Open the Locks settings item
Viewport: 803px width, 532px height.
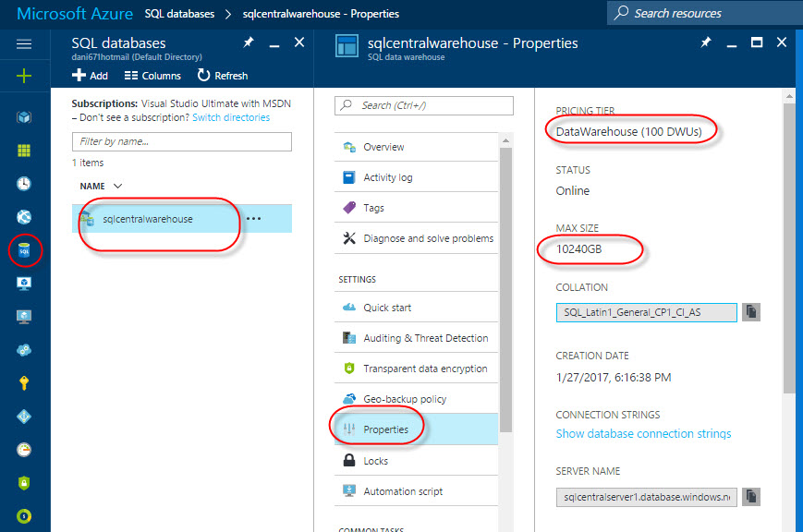pos(375,461)
